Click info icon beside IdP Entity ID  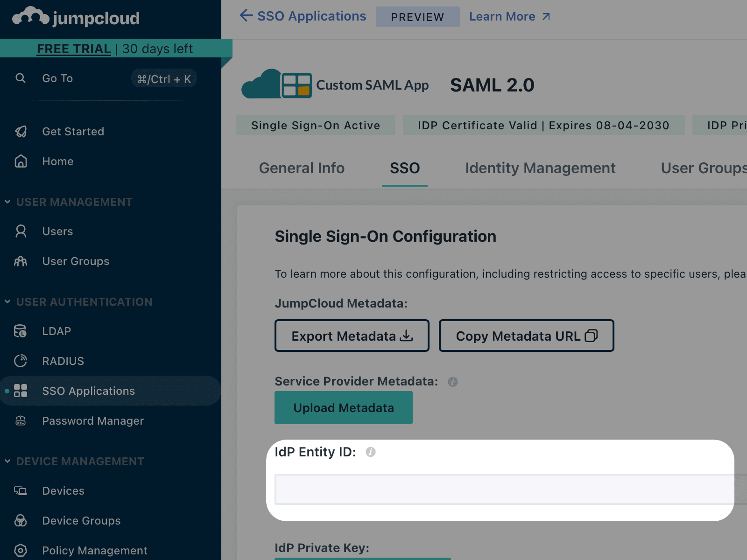[371, 452]
